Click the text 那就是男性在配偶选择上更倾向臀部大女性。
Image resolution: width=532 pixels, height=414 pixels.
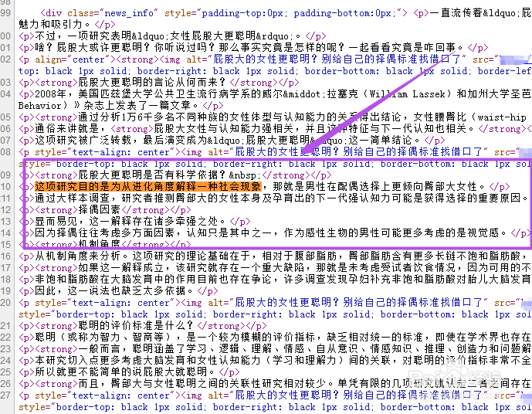click(x=379, y=187)
